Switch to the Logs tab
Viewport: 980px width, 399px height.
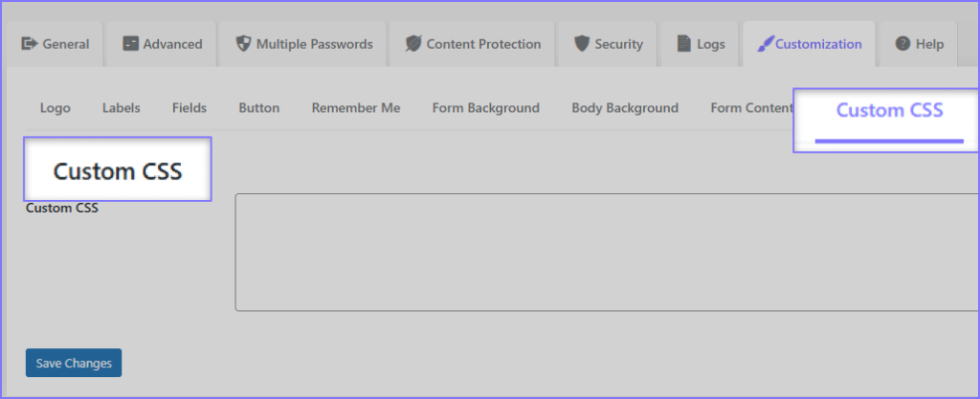point(701,44)
